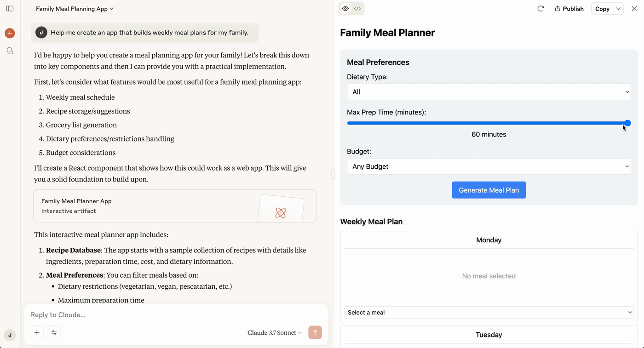
Task: Click the Generate Meal Plan button
Action: (x=489, y=190)
